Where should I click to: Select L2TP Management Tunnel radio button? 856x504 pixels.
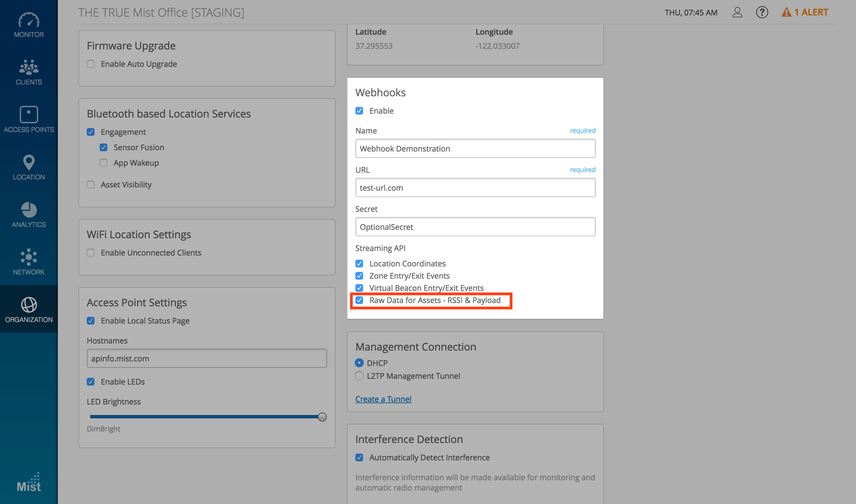(359, 376)
